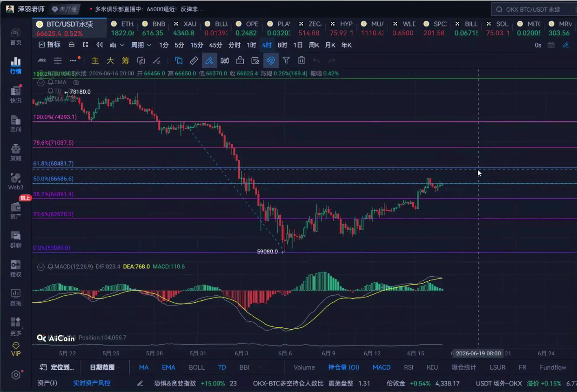Toggle the eraser drawing mode
This screenshot has height=392, width=577.
point(209,60)
